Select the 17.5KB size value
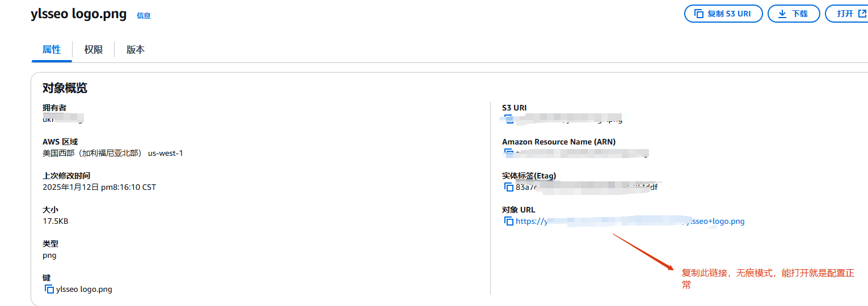The width and height of the screenshot is (868, 306). (x=56, y=221)
